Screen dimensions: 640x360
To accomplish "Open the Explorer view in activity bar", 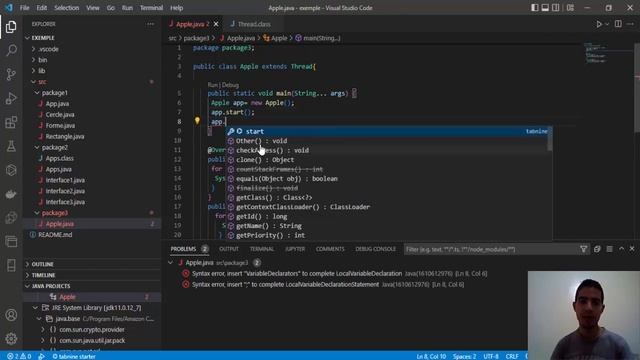I will tap(11, 27).
